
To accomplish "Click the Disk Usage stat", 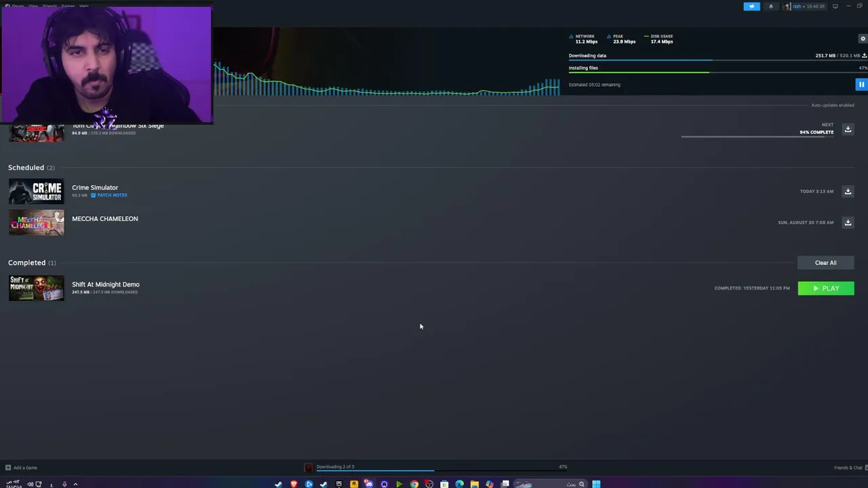I will click(x=658, y=39).
